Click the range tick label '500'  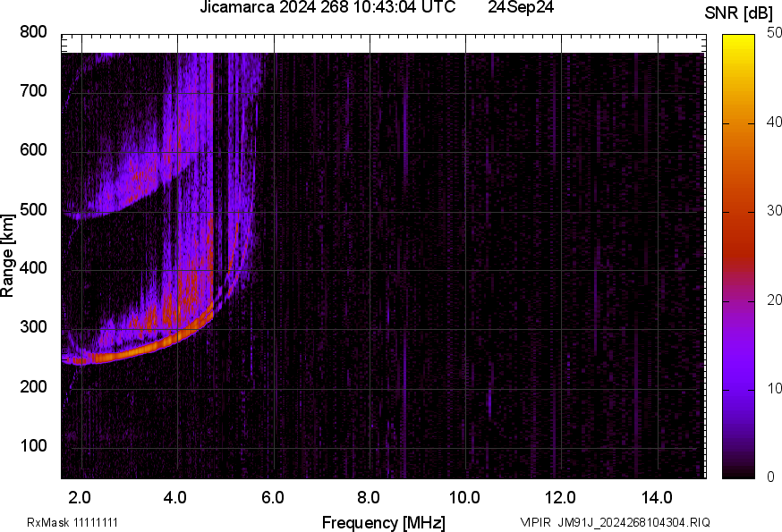tap(33, 209)
